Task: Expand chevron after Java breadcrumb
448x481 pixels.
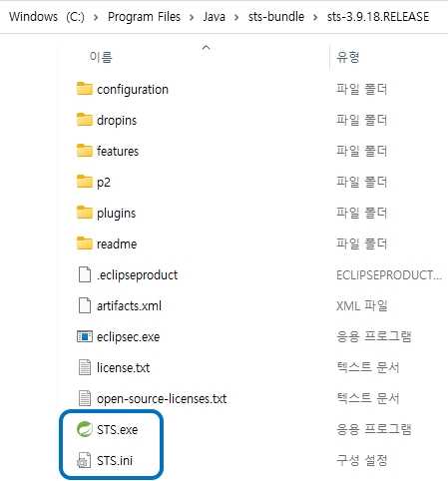Action: [236, 17]
